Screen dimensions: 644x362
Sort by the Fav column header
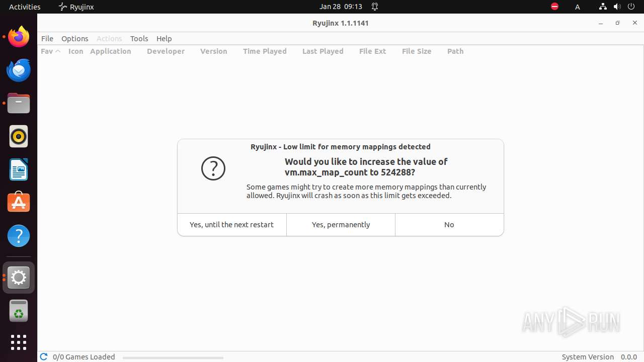(51, 51)
